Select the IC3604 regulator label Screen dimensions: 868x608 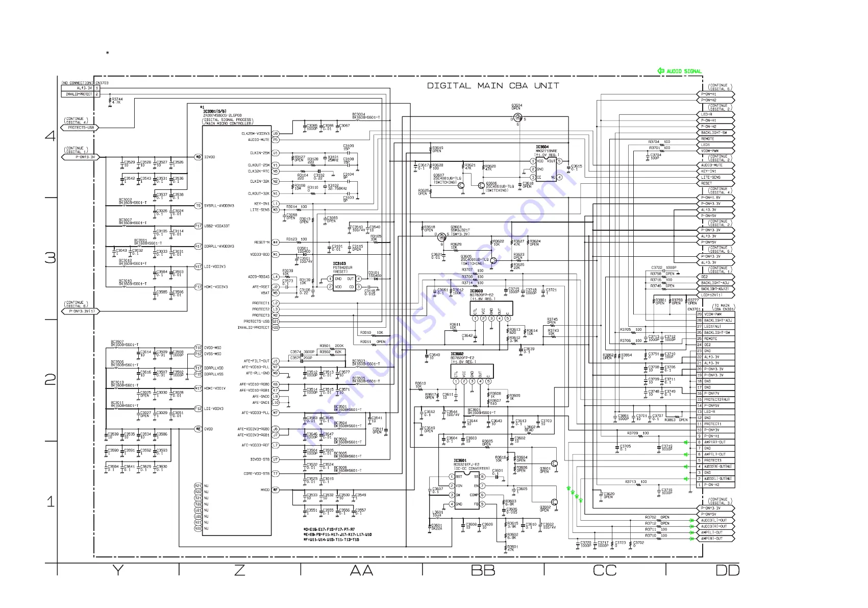click(542, 147)
